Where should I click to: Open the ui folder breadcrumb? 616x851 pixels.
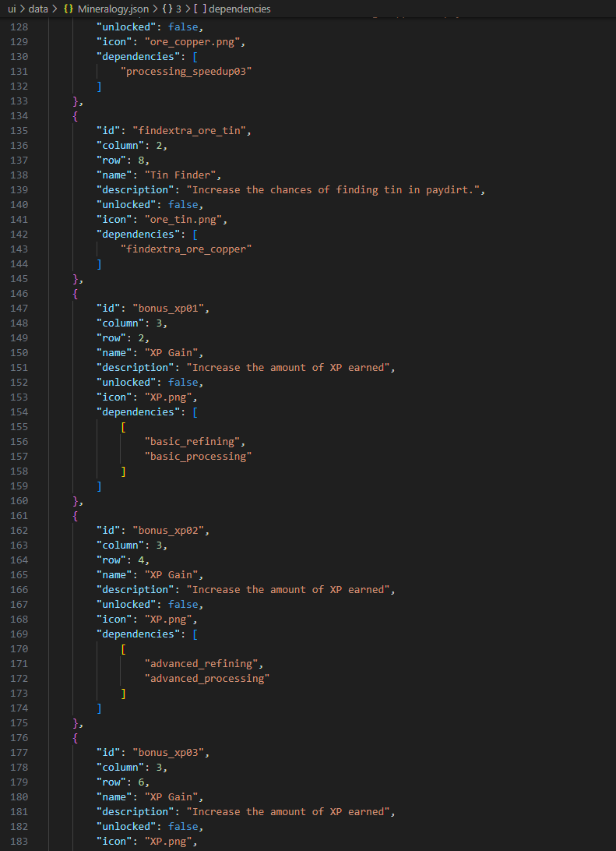pyautogui.click(x=12, y=9)
